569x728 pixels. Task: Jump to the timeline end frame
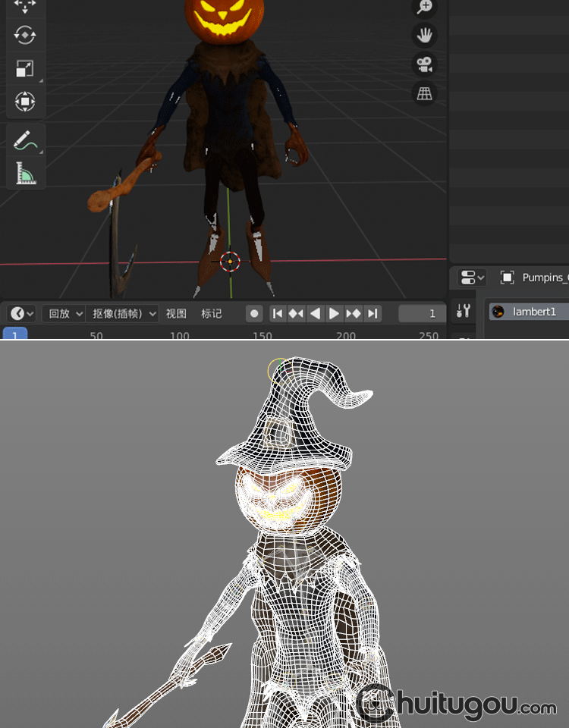pyautogui.click(x=372, y=313)
